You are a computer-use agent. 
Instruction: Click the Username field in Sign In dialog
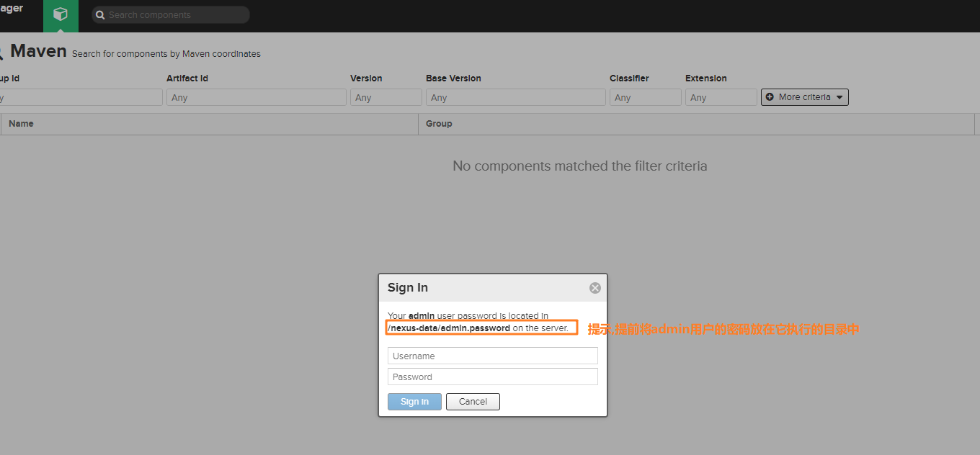tap(493, 356)
